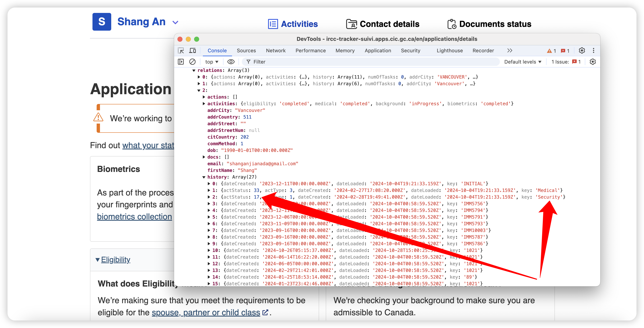This screenshot has width=644, height=328.
Task: Toggle the live expression eye icon
Action: [x=231, y=61]
